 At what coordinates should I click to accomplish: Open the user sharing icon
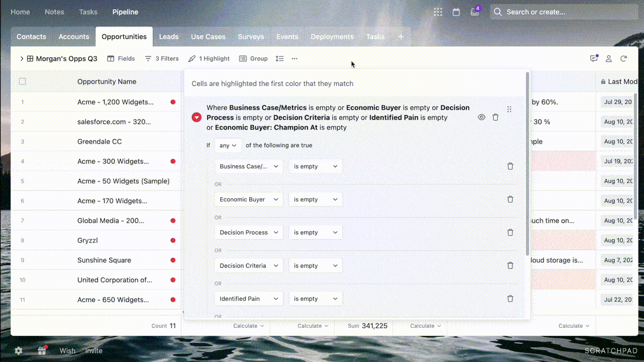tap(609, 58)
